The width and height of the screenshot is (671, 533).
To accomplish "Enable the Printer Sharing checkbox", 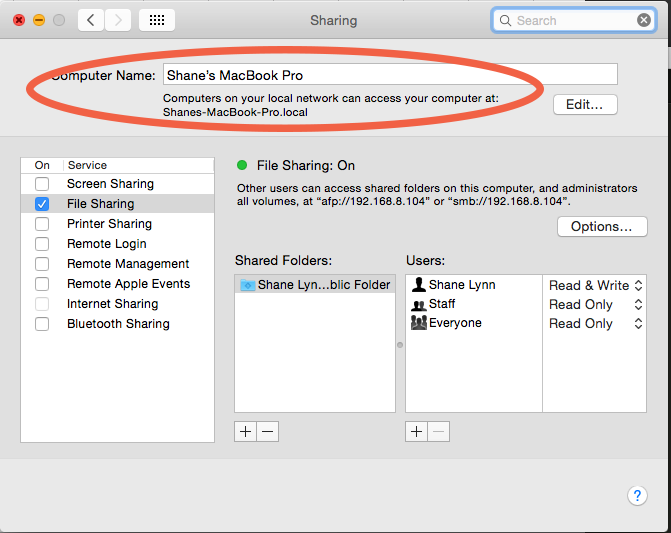I will click(x=42, y=224).
